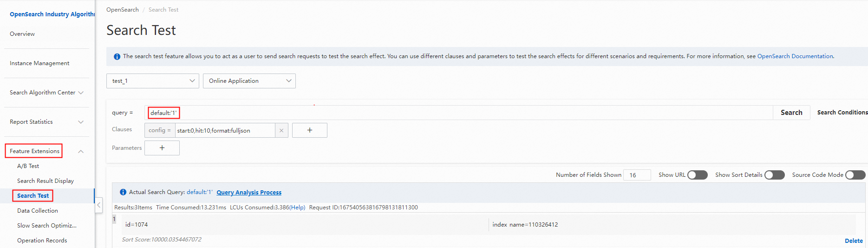868x248 pixels.
Task: Collapse the Feature Extensions section
Action: point(81,151)
